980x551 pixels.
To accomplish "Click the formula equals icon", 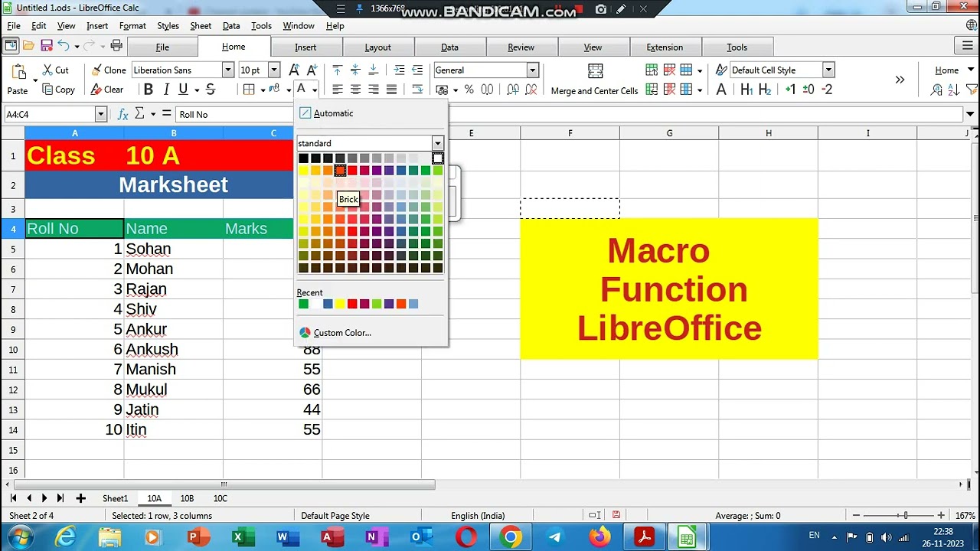I will click(x=166, y=114).
